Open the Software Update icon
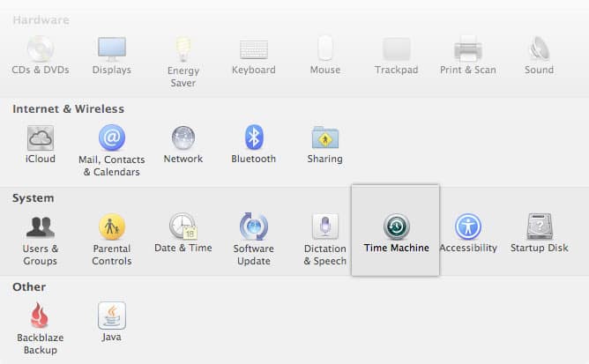This screenshot has height=364, width=589. click(x=254, y=227)
